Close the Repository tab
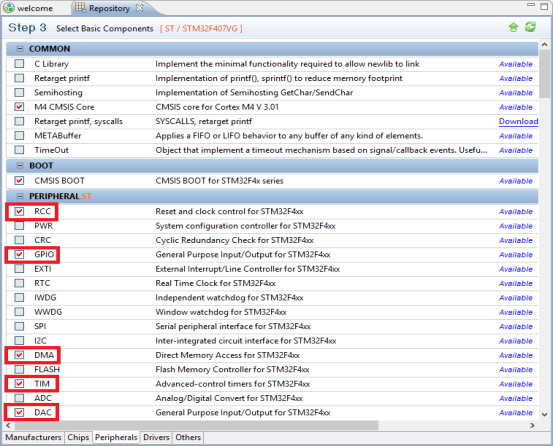 [140, 7]
